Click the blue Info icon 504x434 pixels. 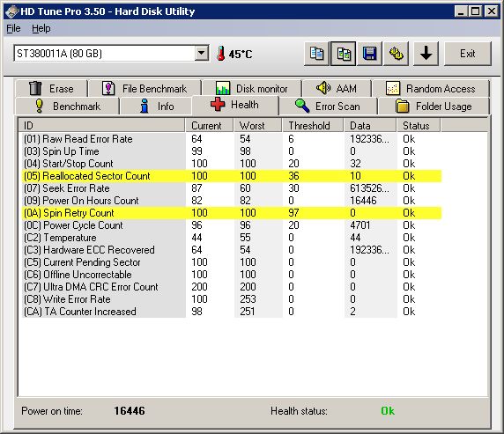point(145,106)
